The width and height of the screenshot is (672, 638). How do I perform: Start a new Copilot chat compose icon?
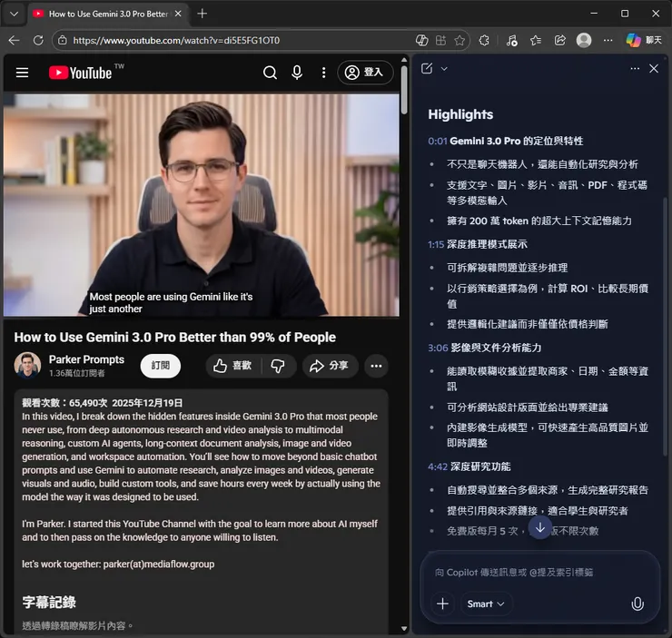tap(427, 68)
